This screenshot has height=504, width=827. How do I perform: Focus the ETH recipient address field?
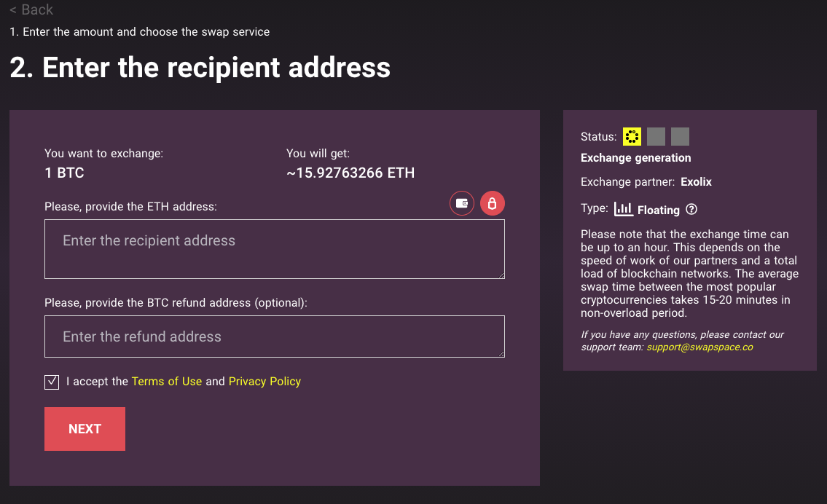point(274,249)
